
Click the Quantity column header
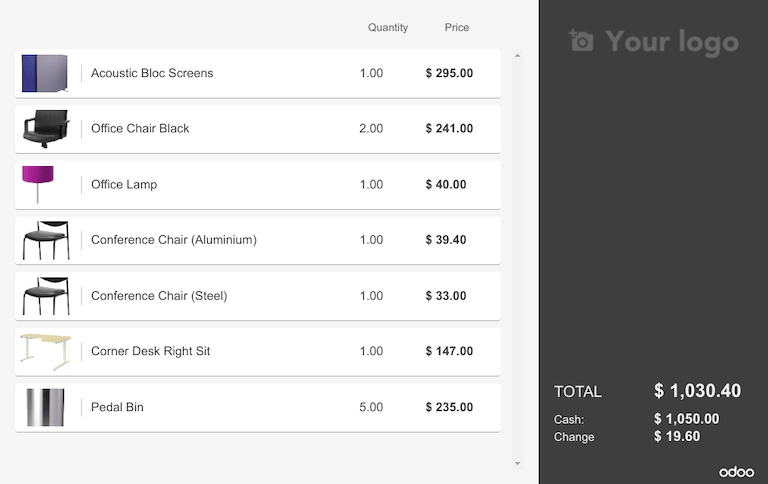click(x=388, y=28)
